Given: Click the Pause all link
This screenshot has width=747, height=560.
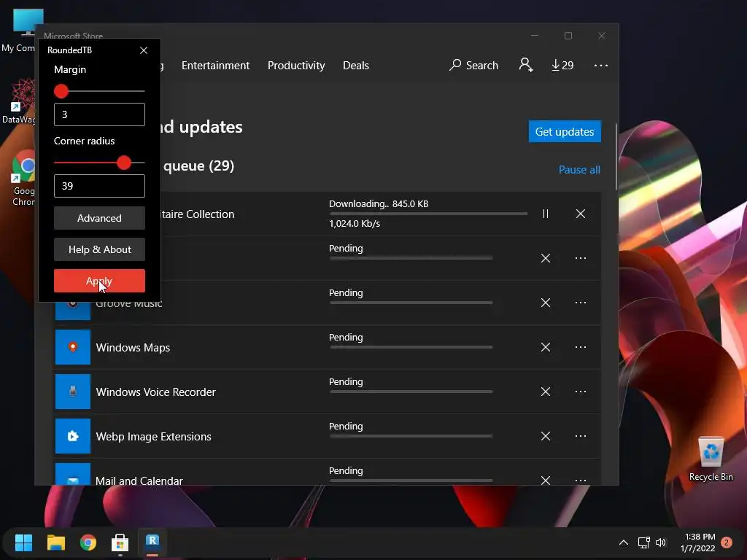Looking at the screenshot, I should [x=579, y=169].
